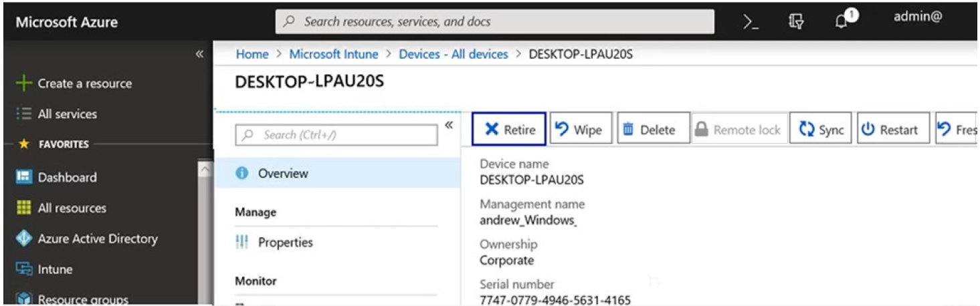The image size is (980, 306).
Task: Open the admin@ account menu
Action: click(x=918, y=17)
